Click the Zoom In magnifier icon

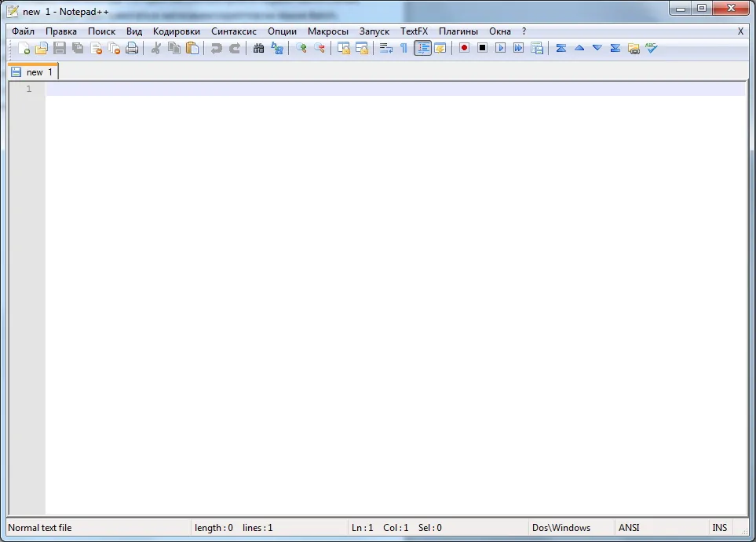click(301, 48)
